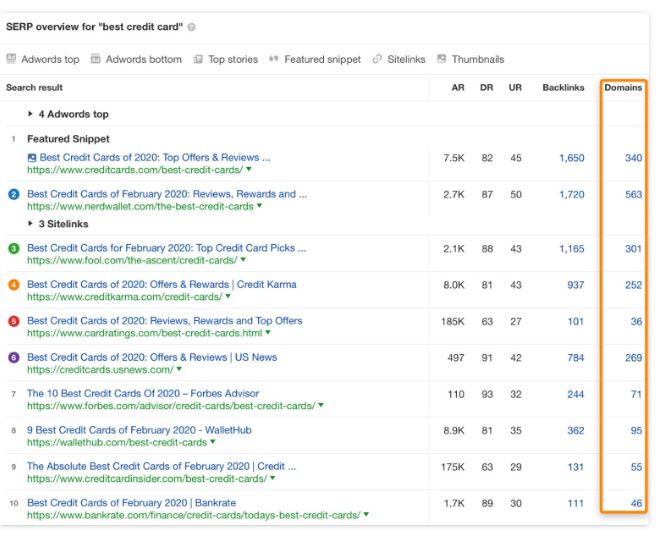Click the Search result column header
Viewport: 658px width, 539px height.
(34, 88)
